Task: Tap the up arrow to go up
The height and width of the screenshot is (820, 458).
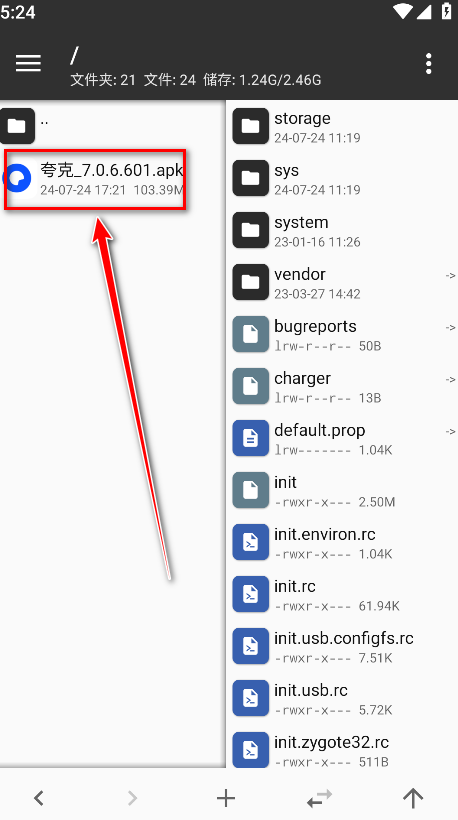Action: 413,798
